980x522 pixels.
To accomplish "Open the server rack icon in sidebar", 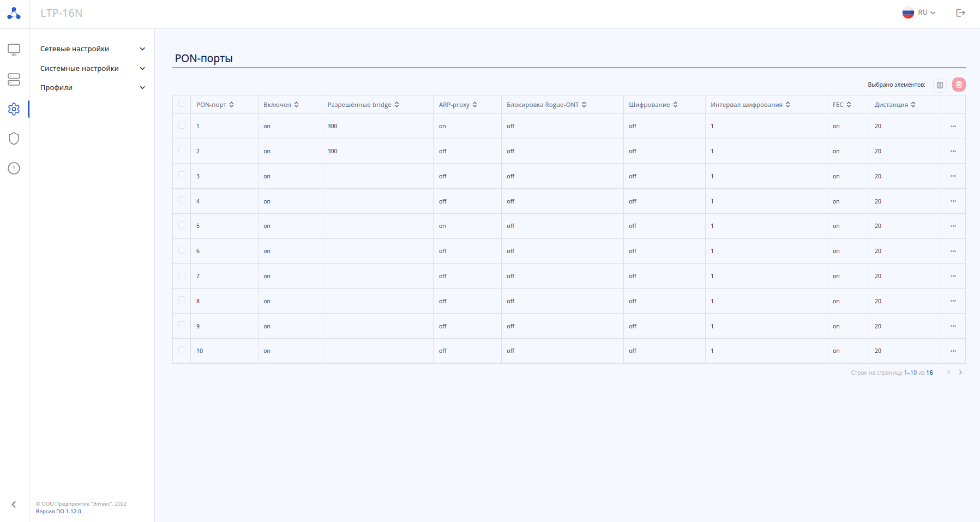I will coord(14,80).
